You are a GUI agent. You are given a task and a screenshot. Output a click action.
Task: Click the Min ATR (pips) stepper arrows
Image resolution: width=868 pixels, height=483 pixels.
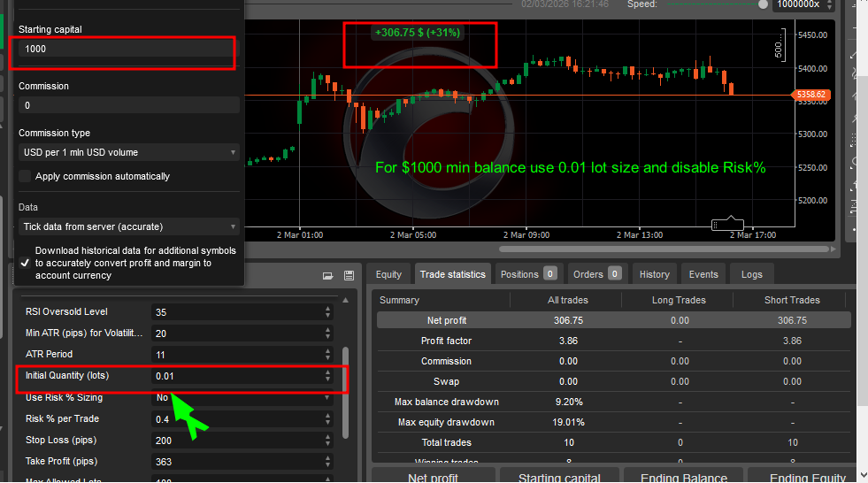click(x=327, y=333)
